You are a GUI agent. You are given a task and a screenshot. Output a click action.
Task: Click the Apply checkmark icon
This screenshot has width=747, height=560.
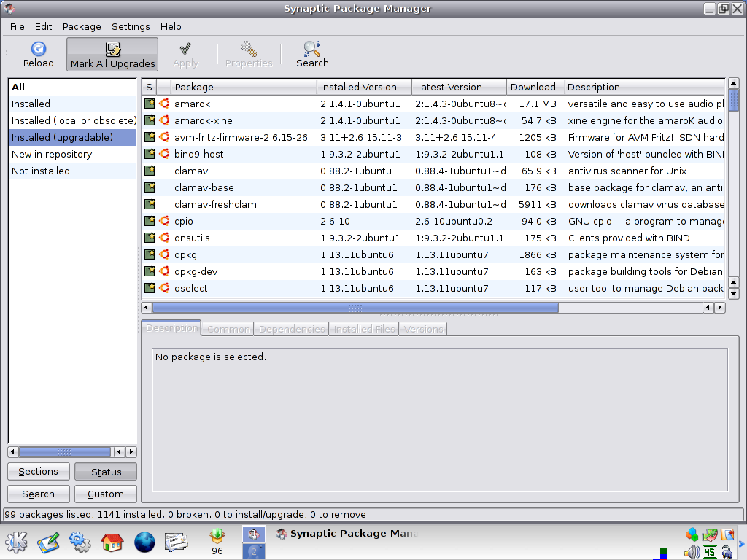click(185, 49)
